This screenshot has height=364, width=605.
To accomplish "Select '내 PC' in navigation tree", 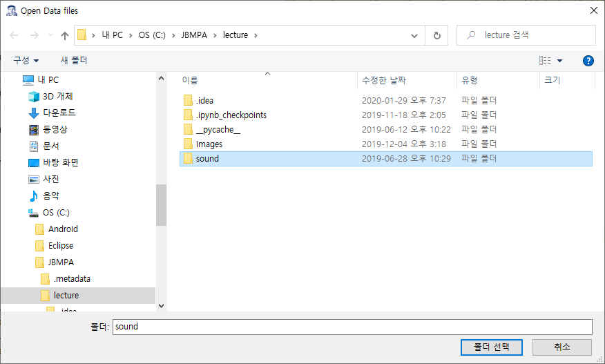I will (x=48, y=80).
